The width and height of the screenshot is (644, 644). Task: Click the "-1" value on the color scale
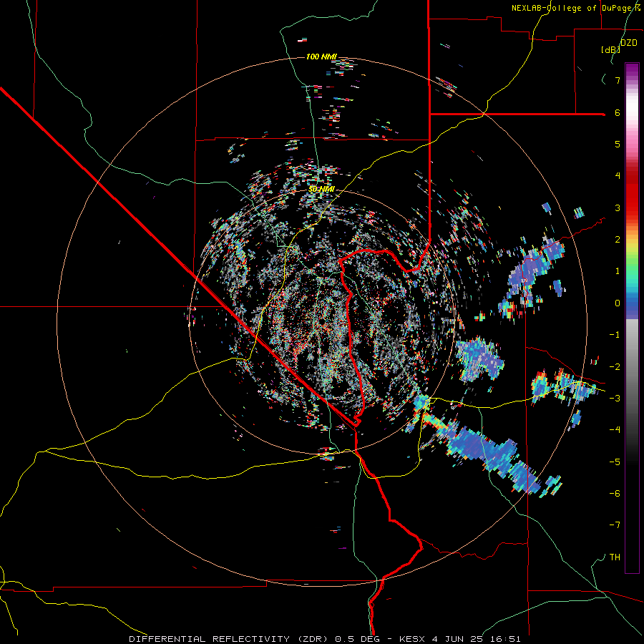615,335
